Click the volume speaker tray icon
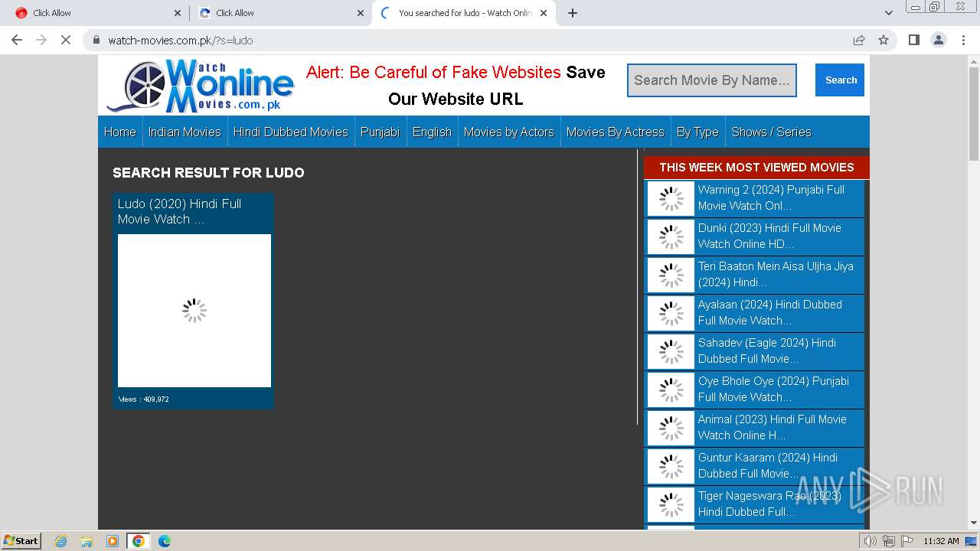This screenshot has height=551, width=980. click(871, 541)
